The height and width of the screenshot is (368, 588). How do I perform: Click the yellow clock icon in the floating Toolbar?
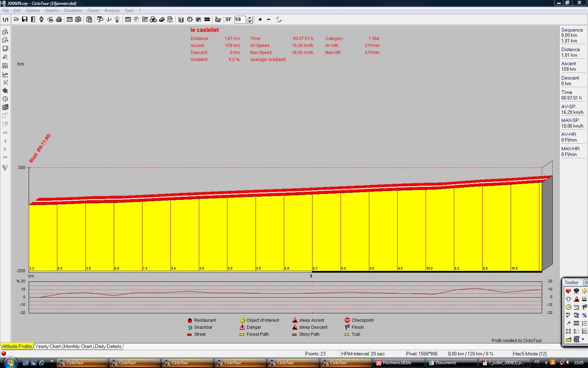point(568,307)
